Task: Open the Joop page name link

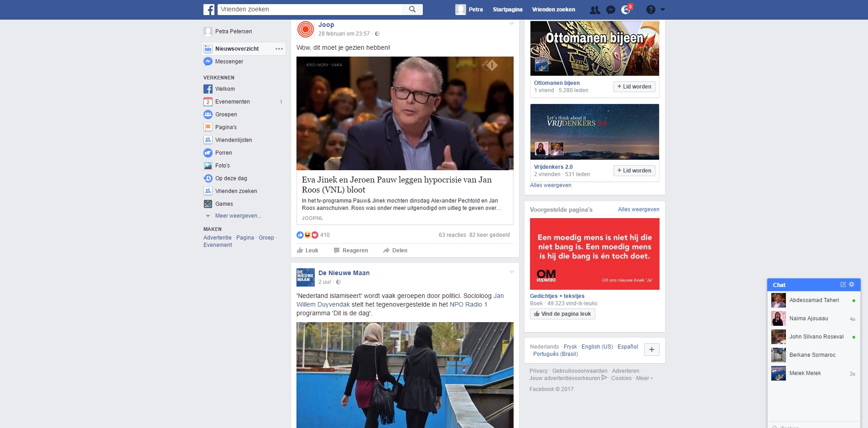Action: 326,25
